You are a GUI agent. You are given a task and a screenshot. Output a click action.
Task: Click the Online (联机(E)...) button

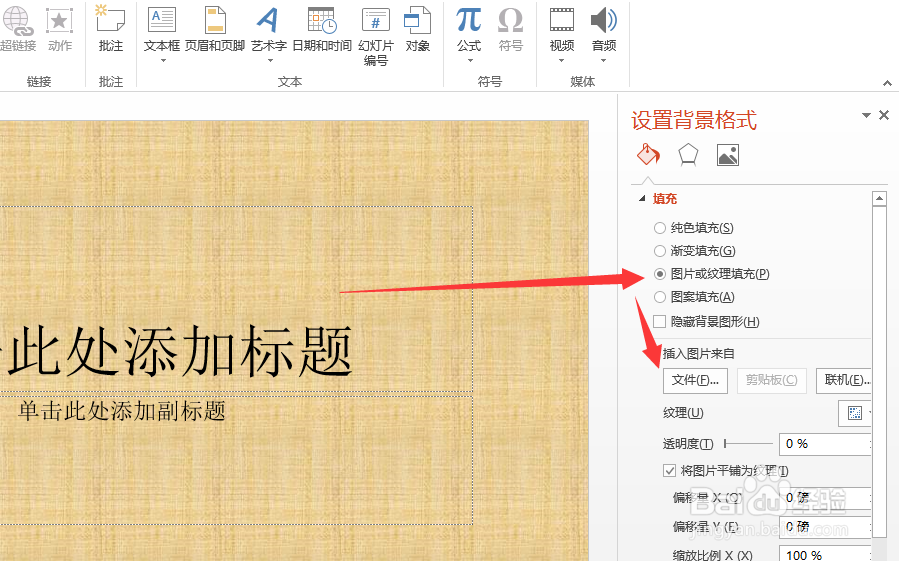pos(844,380)
